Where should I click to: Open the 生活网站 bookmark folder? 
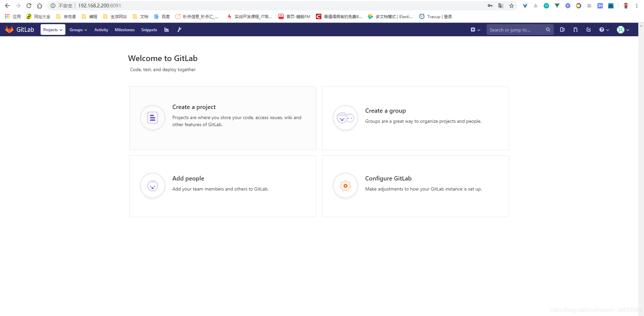(115, 16)
